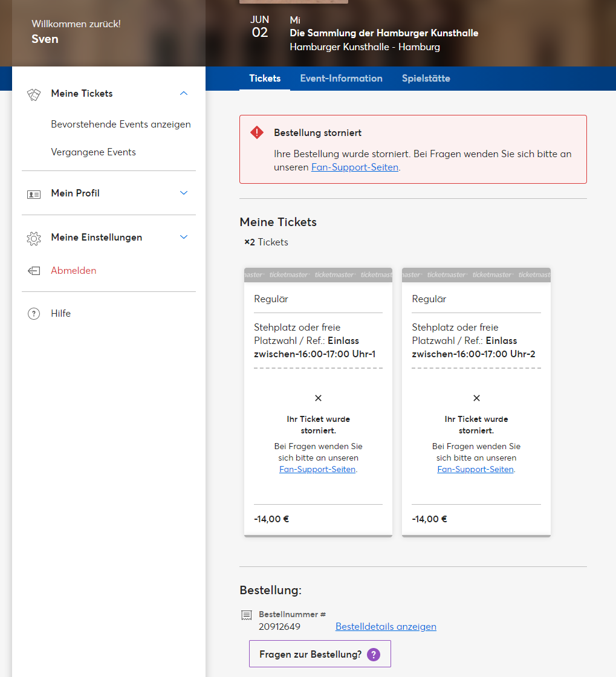The image size is (616, 677).
Task: Click the Bestellnummer # label
Action: [x=292, y=614]
